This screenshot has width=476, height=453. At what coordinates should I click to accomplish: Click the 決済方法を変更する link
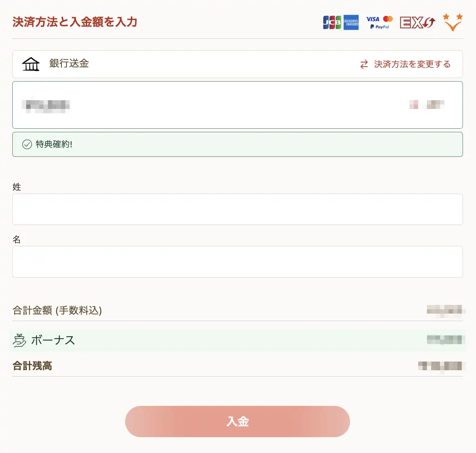412,65
